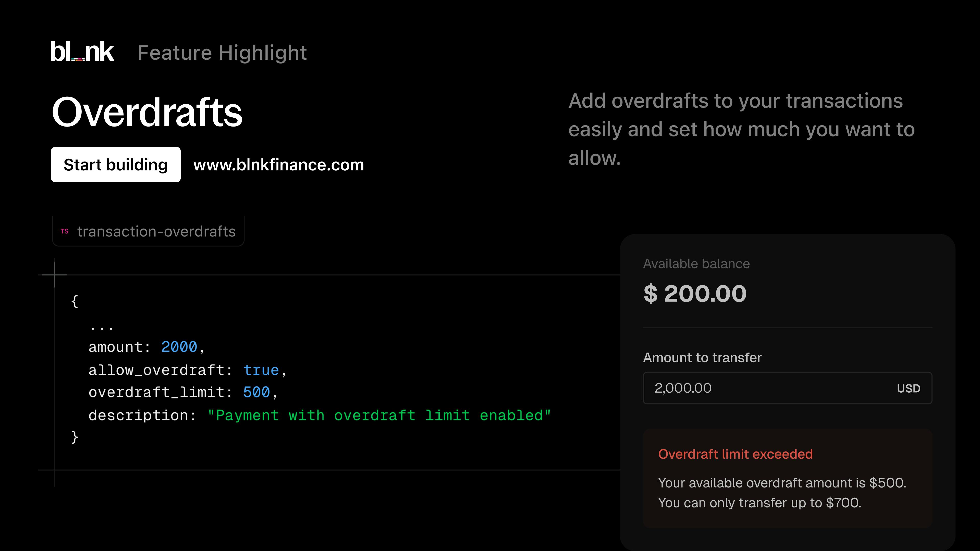Image resolution: width=980 pixels, height=551 pixels.
Task: Click the allow_overdraft true value
Action: (261, 370)
